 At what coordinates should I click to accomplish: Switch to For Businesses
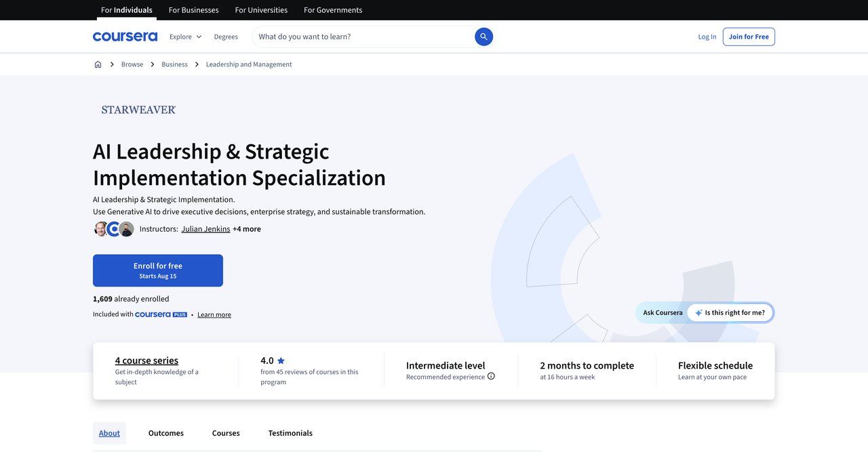(194, 10)
